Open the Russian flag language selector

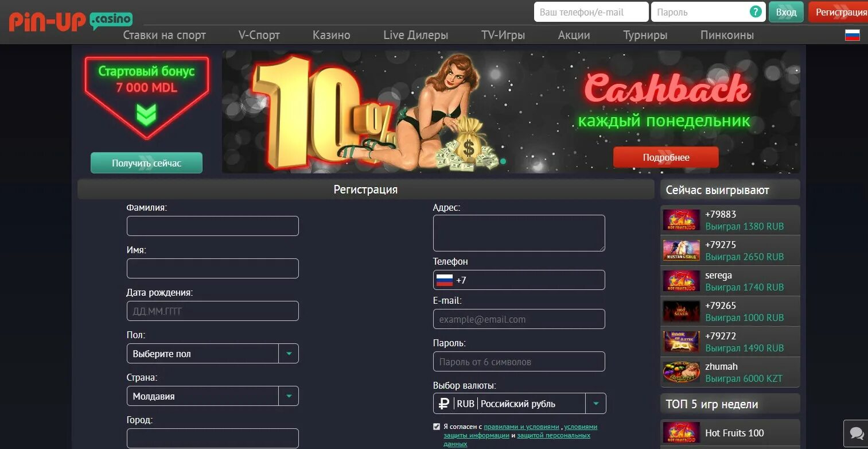tap(852, 35)
